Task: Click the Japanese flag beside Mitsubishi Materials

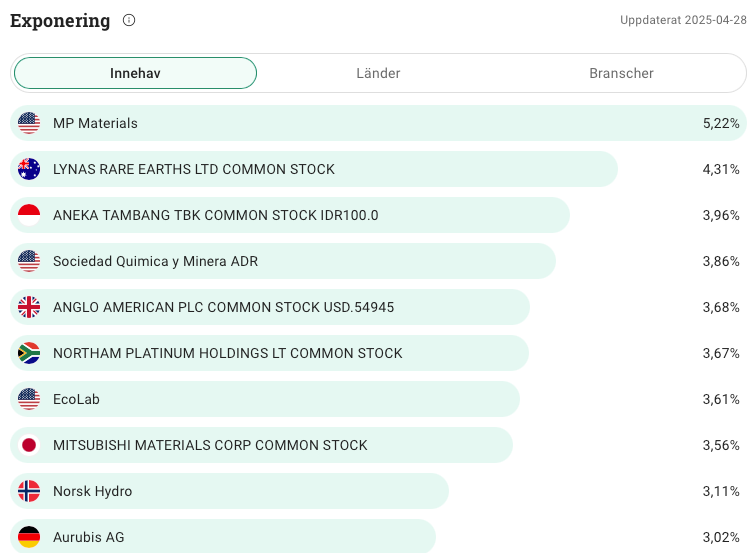Action: coord(29,446)
